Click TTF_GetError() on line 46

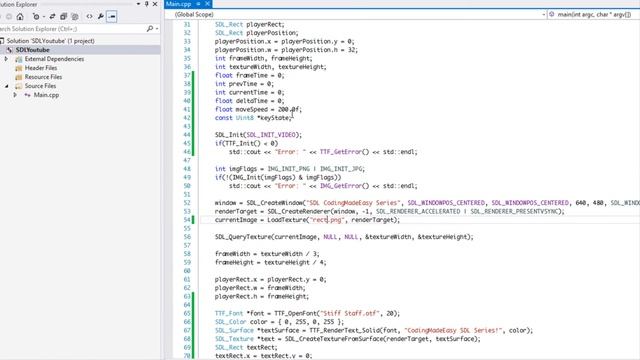coord(344,152)
